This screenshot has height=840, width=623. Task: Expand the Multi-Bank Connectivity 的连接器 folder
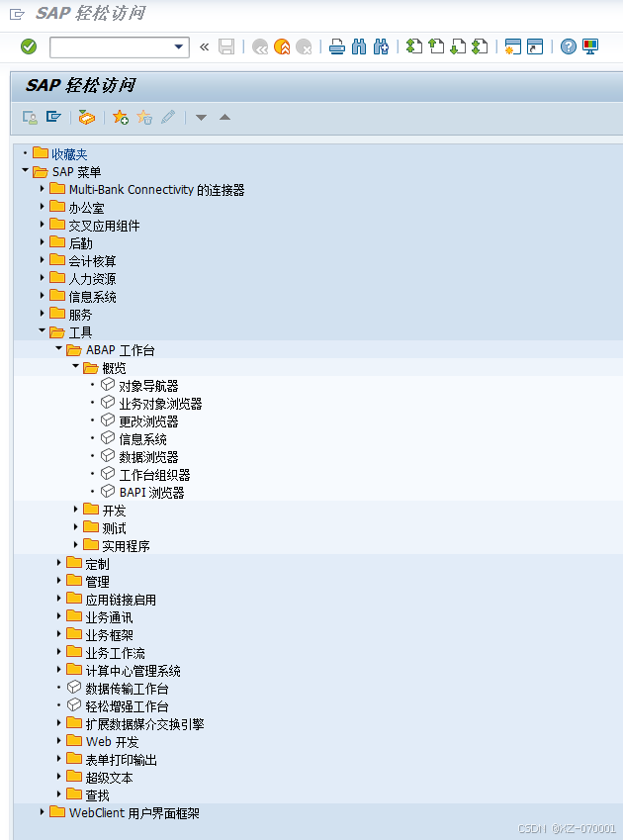pos(43,189)
